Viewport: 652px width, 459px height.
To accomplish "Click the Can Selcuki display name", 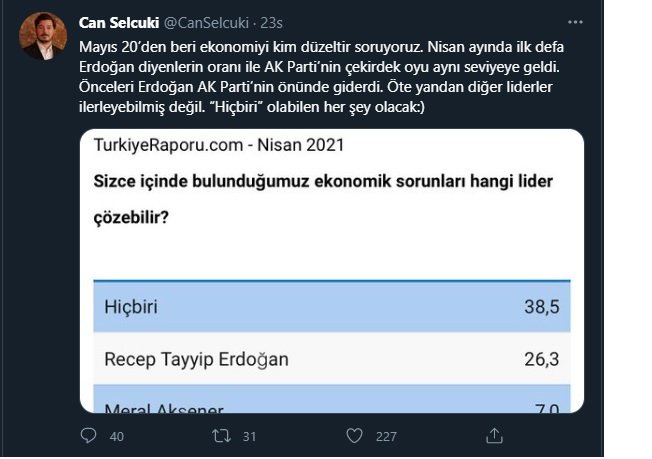I will [119, 23].
